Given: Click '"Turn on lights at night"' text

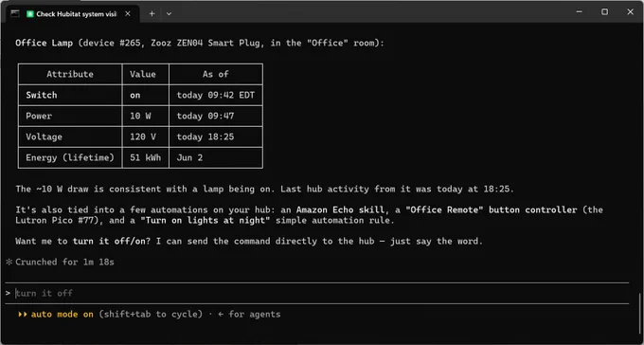Looking at the screenshot, I should pos(206,221).
